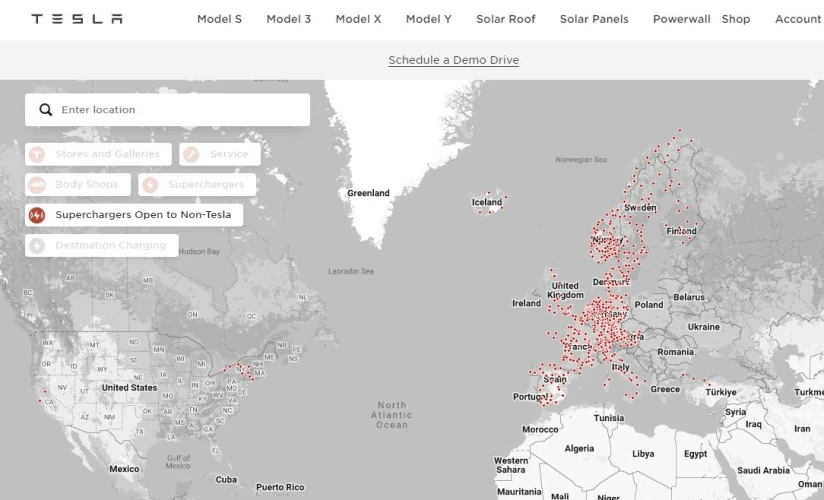
Task: Click the Tesla logo
Action: [x=77, y=19]
